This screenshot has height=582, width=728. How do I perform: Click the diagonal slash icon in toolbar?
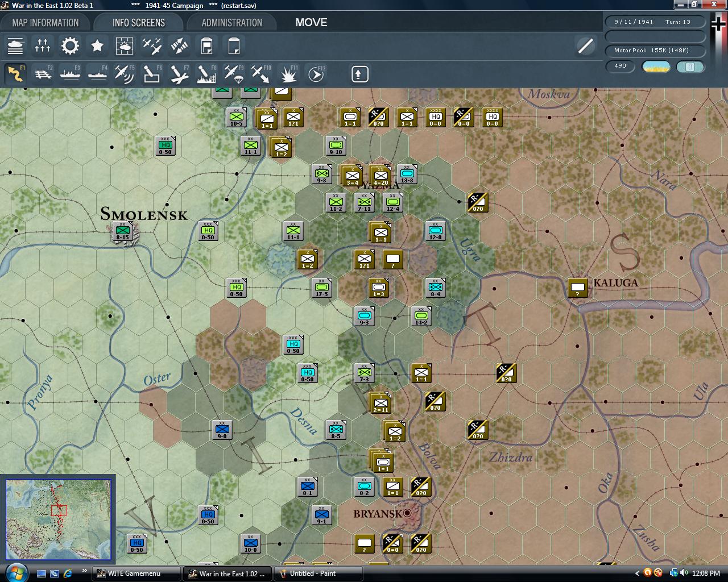[585, 46]
